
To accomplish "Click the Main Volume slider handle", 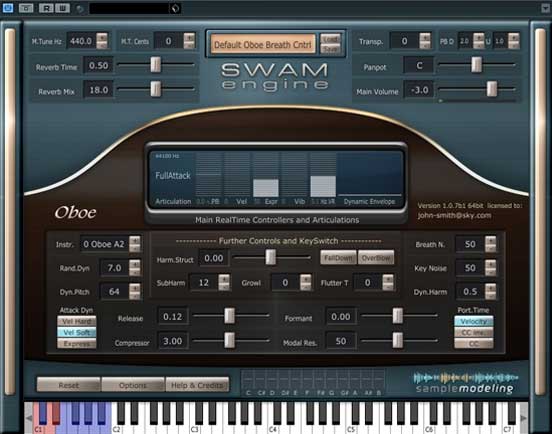I will (x=491, y=88).
